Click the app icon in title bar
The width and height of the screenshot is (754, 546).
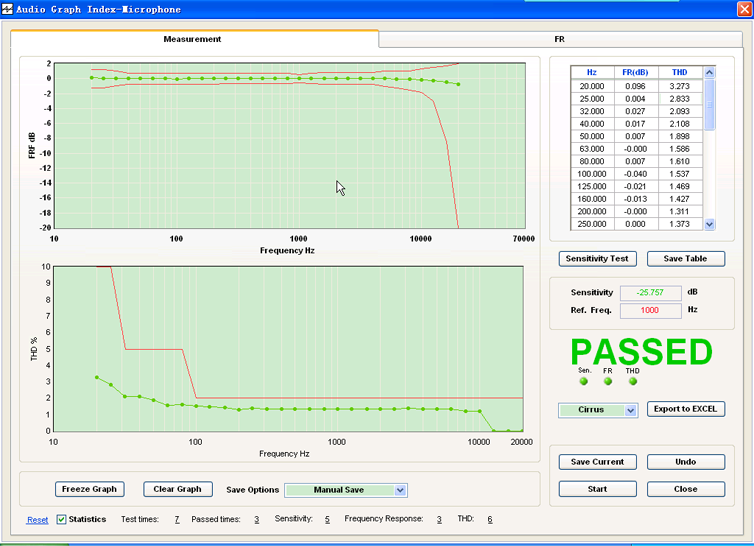click(8, 9)
